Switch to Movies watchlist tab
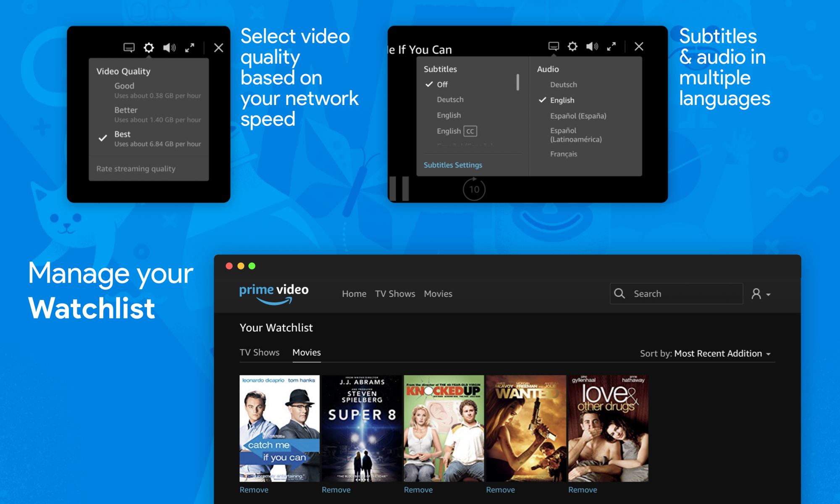Viewport: 840px width, 504px height. [x=307, y=352]
